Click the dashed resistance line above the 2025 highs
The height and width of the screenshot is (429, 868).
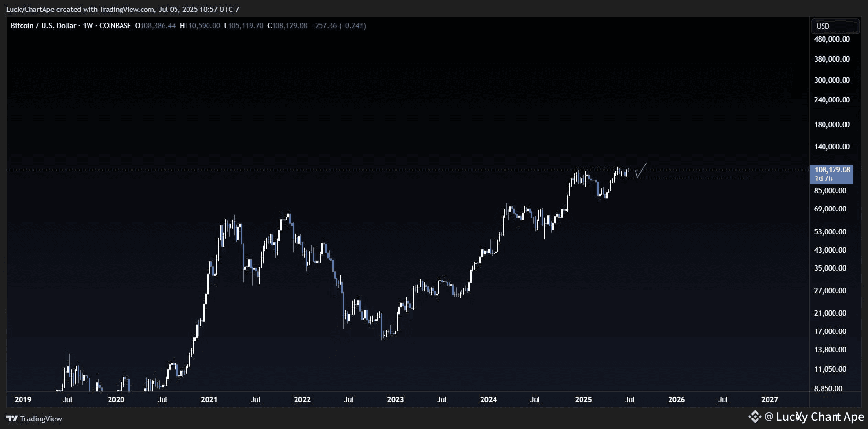[x=604, y=168]
